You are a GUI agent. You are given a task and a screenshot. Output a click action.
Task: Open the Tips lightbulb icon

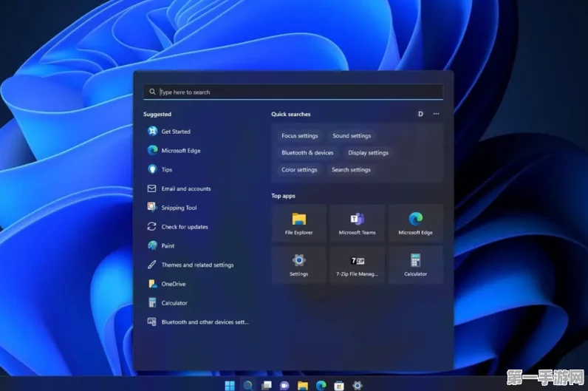152,169
